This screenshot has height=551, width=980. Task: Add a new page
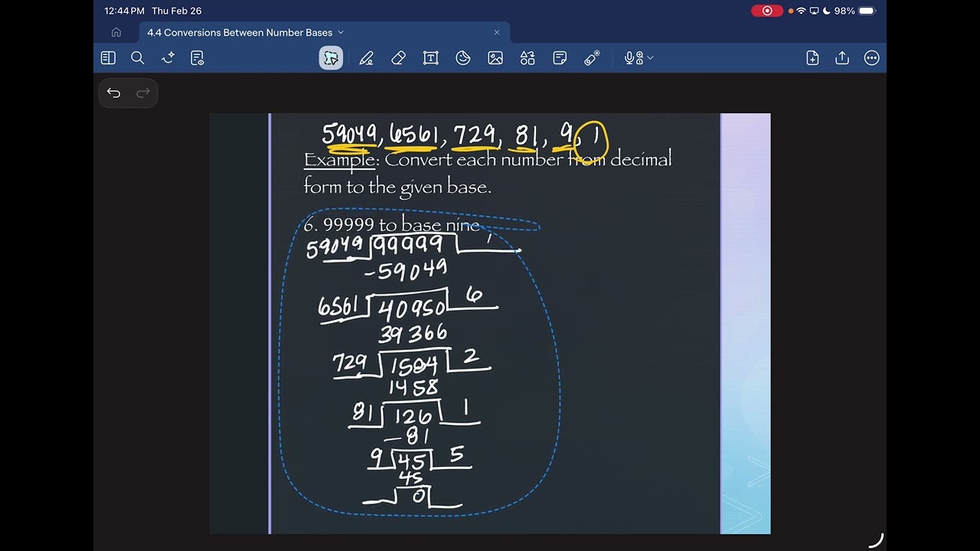point(812,58)
